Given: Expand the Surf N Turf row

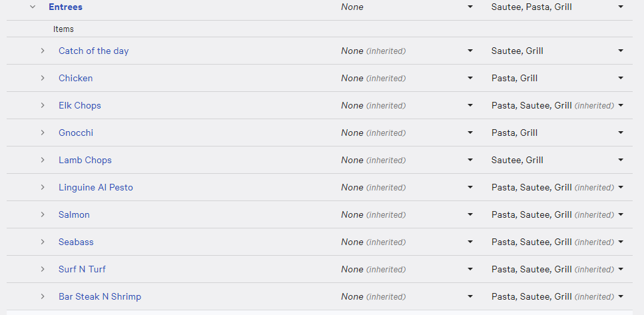Looking at the screenshot, I should click(43, 269).
